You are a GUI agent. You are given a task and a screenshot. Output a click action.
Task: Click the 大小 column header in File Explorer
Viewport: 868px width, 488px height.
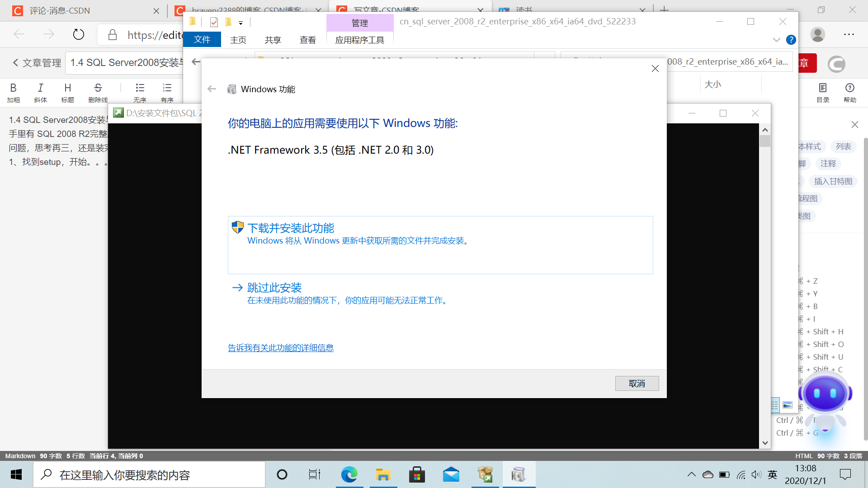(x=713, y=84)
